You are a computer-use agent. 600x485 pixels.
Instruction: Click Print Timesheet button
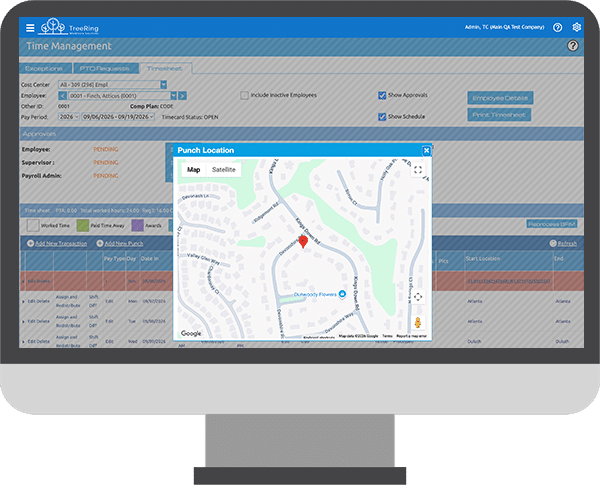coord(499,114)
